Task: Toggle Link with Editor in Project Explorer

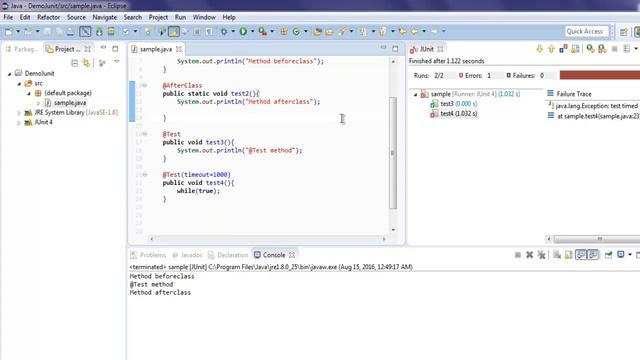Action: pos(86,63)
